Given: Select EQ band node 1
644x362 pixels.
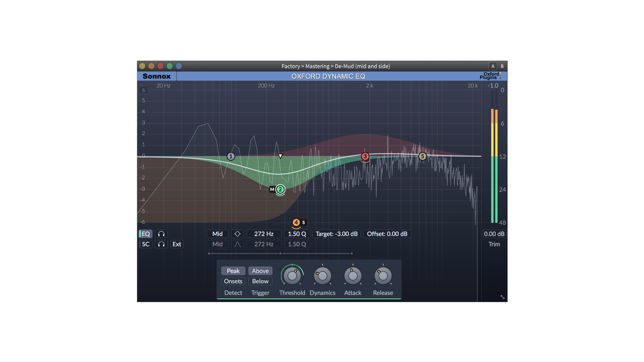Looking at the screenshot, I should click(x=231, y=156).
